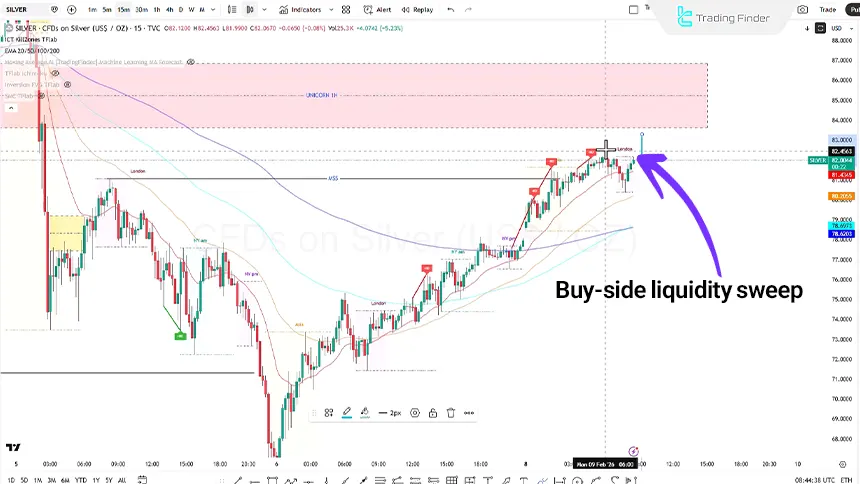Click the SILVER CFDs on Silver title
The height and width of the screenshot is (484, 860).
pyautogui.click(x=88, y=28)
